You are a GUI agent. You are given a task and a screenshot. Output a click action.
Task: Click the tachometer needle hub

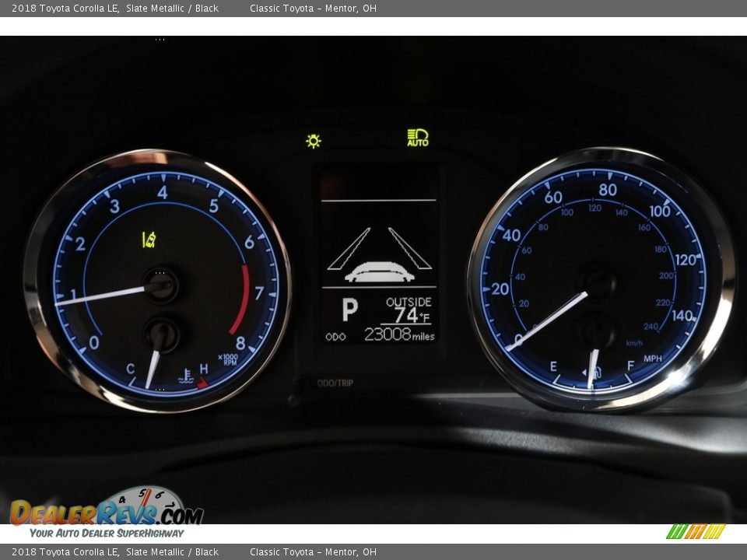coord(161,286)
